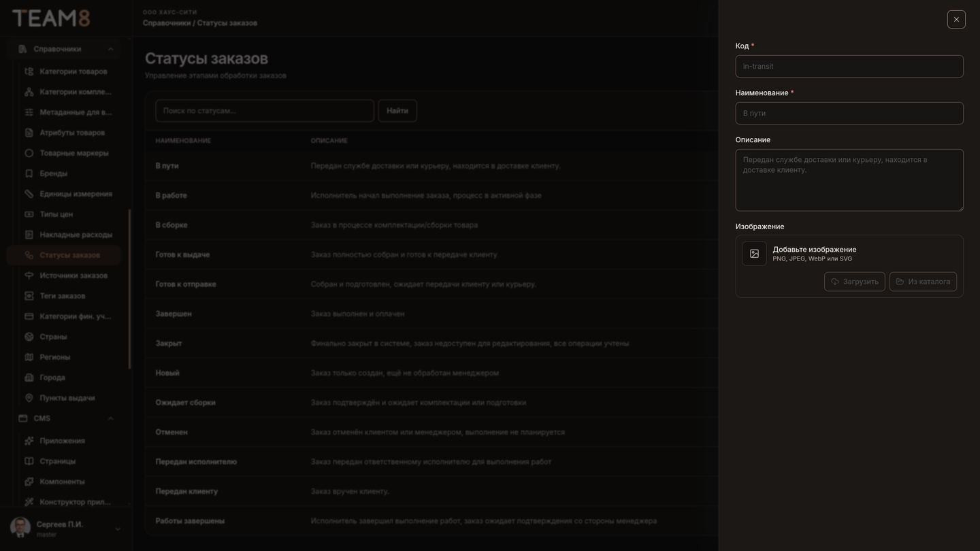Open Накладные расходы sidebar icon
980x551 pixels.
pos(29,235)
